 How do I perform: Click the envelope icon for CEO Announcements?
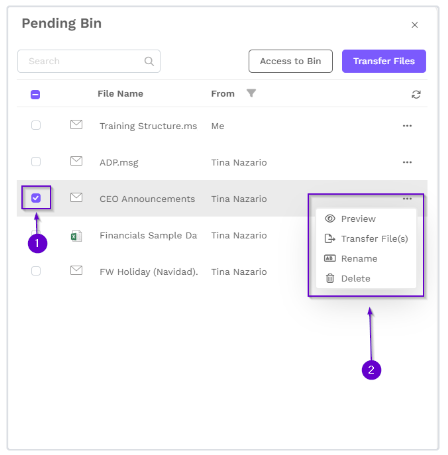click(76, 198)
